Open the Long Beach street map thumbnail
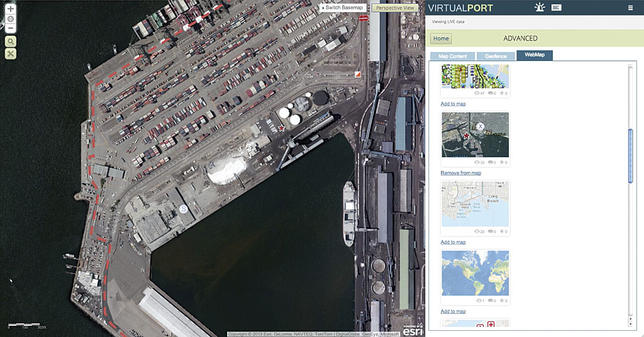 pos(475,204)
